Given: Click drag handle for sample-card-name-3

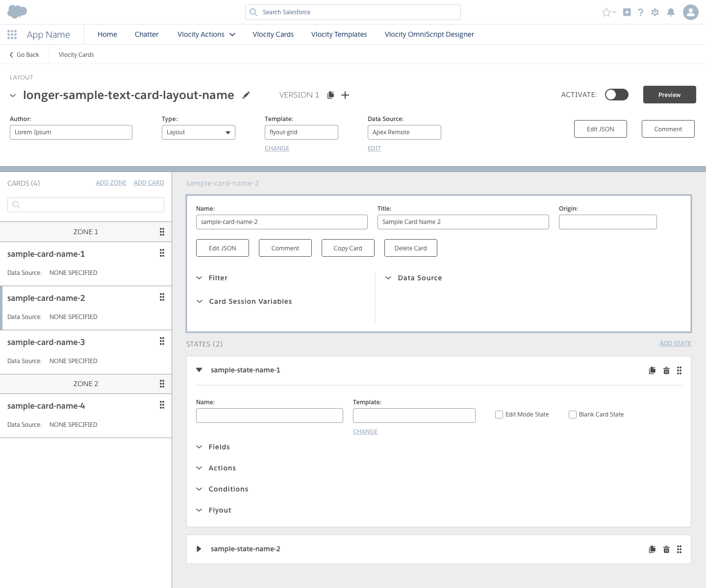Looking at the screenshot, I should (162, 341).
